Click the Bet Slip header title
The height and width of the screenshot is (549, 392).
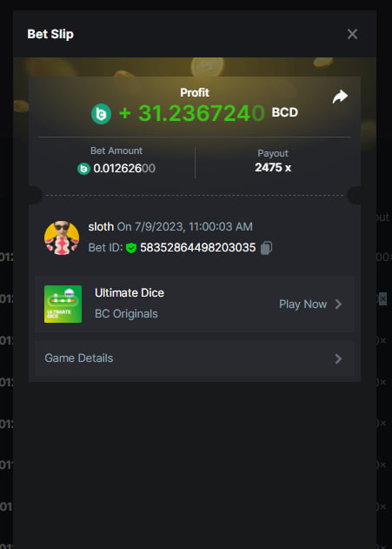click(x=50, y=34)
